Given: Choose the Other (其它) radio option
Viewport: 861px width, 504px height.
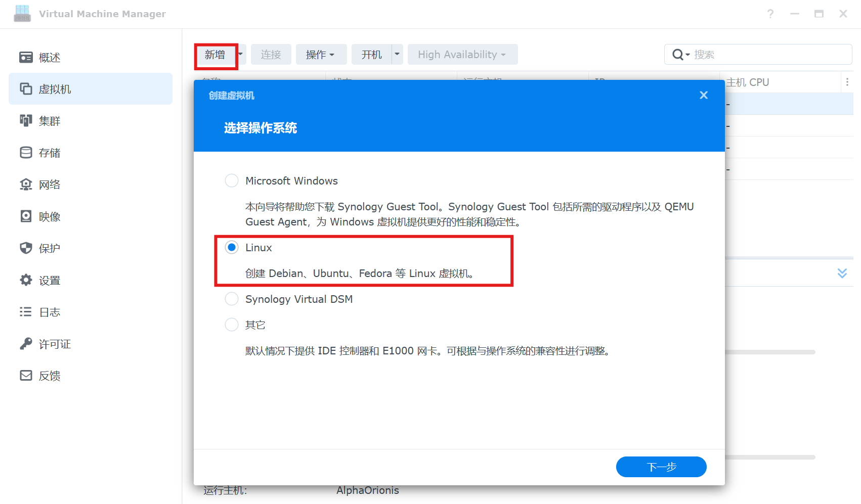Looking at the screenshot, I should point(232,325).
